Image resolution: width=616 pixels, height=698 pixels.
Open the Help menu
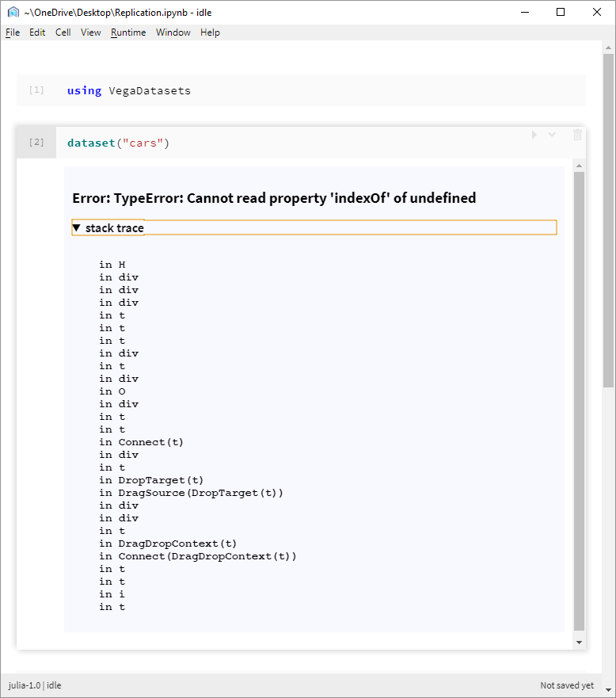210,32
